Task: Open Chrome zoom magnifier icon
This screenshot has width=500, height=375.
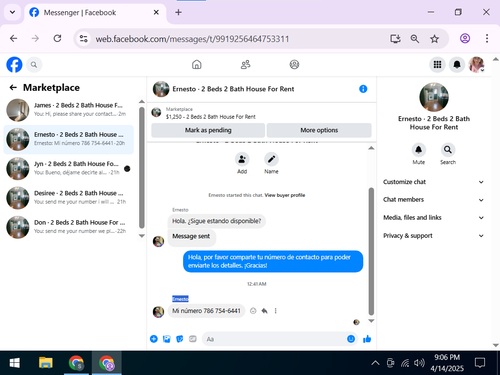Action: [415, 39]
